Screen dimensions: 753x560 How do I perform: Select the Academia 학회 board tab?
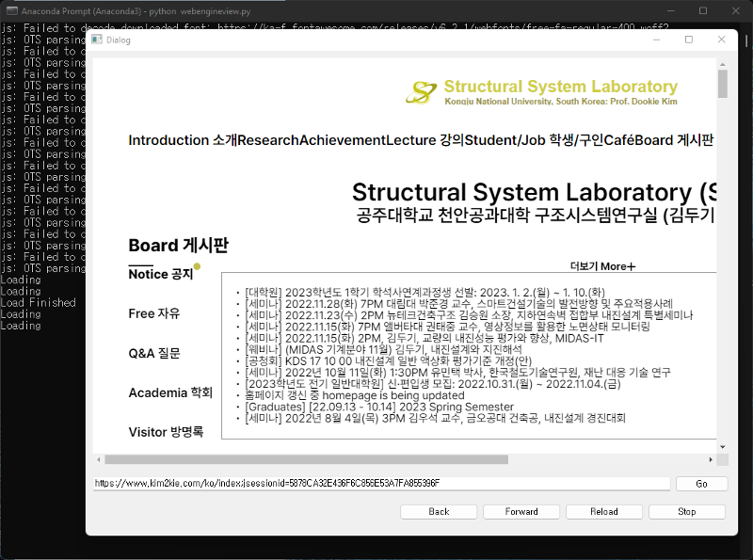[170, 392]
